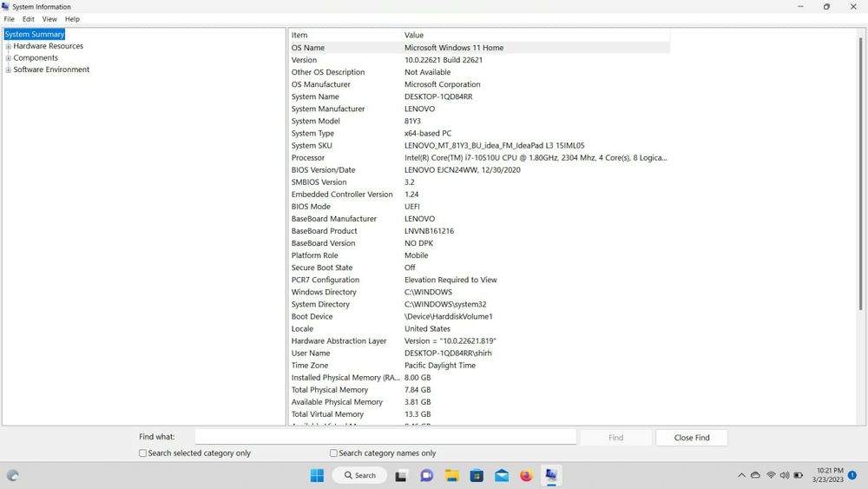
Task: Click the taskbar Search box
Action: point(360,475)
